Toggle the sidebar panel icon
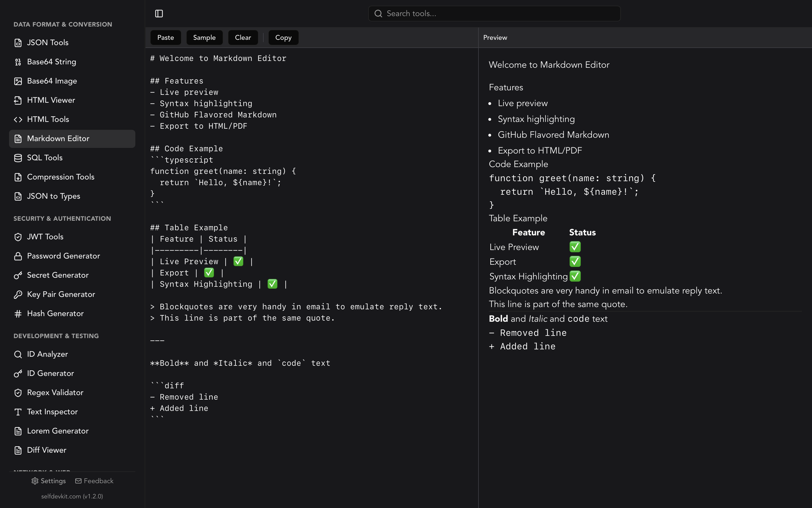The width and height of the screenshot is (812, 508). 159,14
